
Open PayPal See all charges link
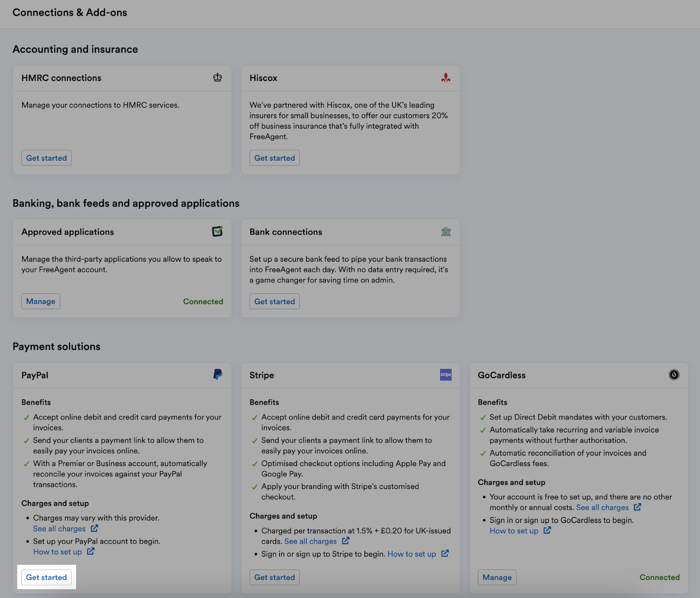(59, 529)
